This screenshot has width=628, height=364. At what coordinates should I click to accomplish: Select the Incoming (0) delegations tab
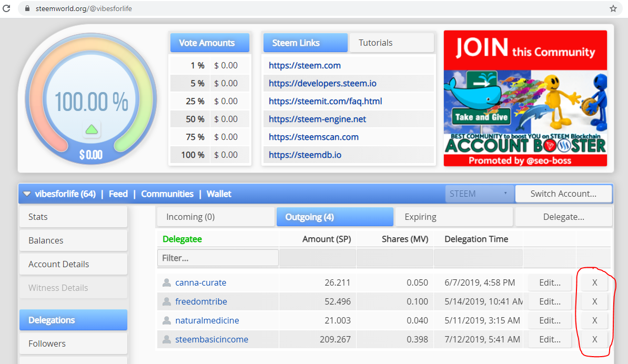click(216, 217)
